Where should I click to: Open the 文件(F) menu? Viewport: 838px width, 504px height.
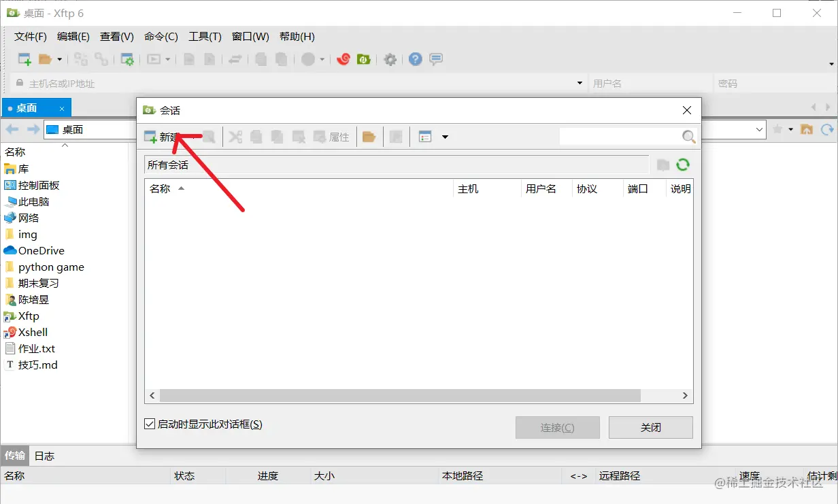pos(31,37)
